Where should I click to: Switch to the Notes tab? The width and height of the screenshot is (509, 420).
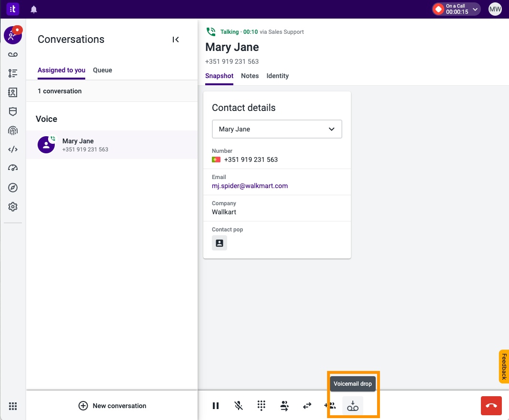(x=250, y=76)
